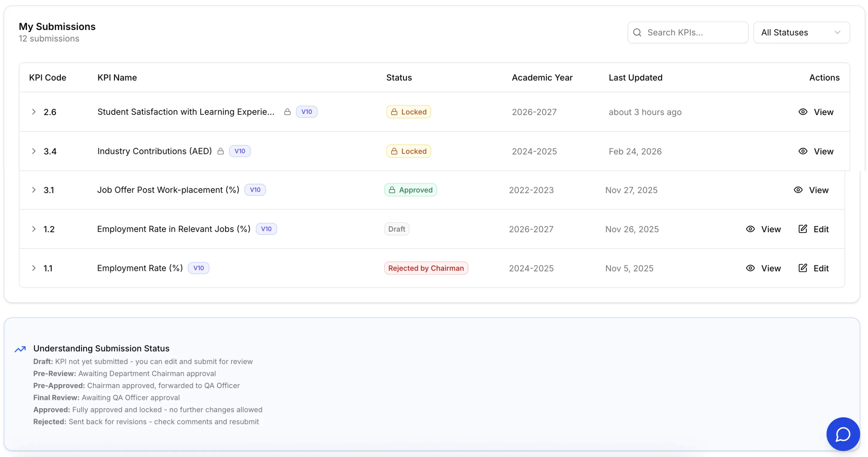
Task: Expand the Industry Contributions (AED) row
Action: pyautogui.click(x=34, y=151)
